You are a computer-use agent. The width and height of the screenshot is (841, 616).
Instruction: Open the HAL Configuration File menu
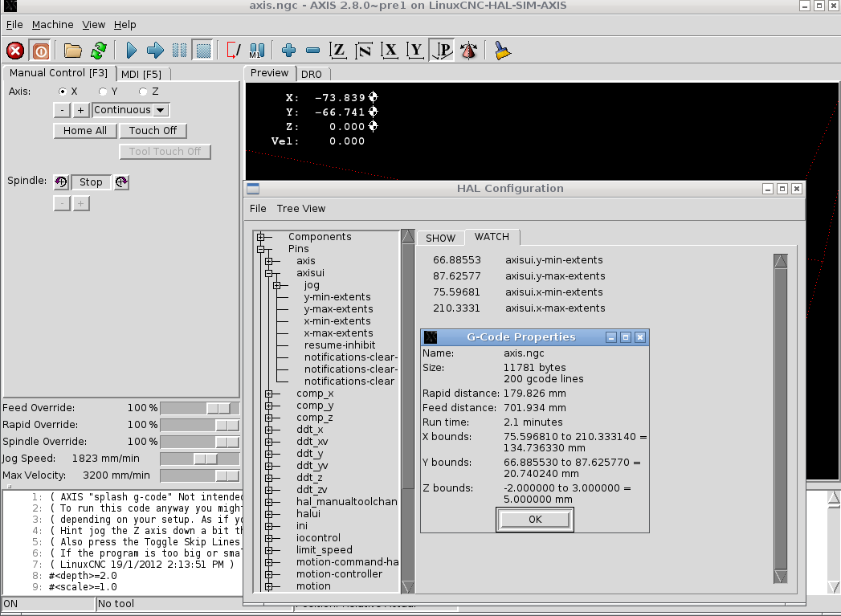tap(258, 209)
